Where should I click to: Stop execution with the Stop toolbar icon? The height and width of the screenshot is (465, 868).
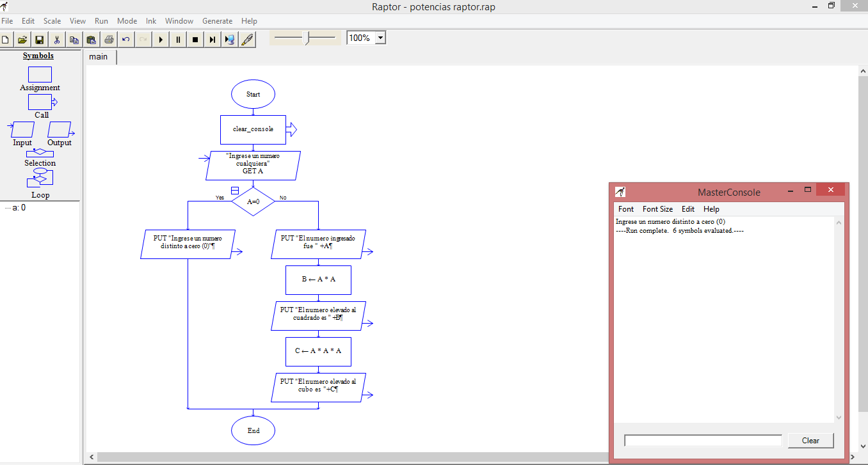[x=195, y=39]
